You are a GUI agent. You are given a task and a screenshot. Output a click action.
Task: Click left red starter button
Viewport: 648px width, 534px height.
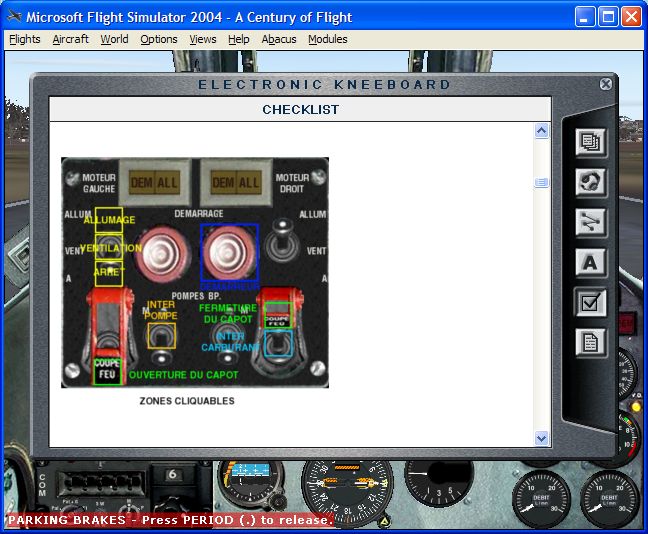coord(161,253)
